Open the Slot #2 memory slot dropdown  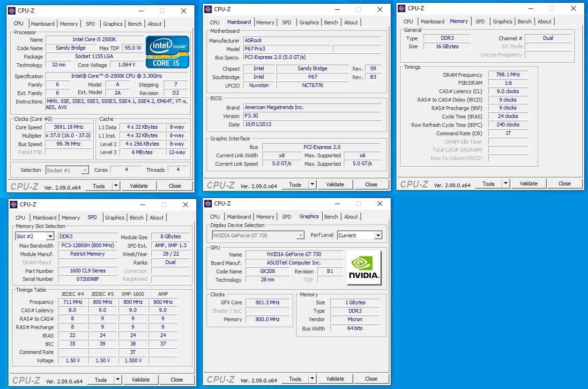click(50, 237)
